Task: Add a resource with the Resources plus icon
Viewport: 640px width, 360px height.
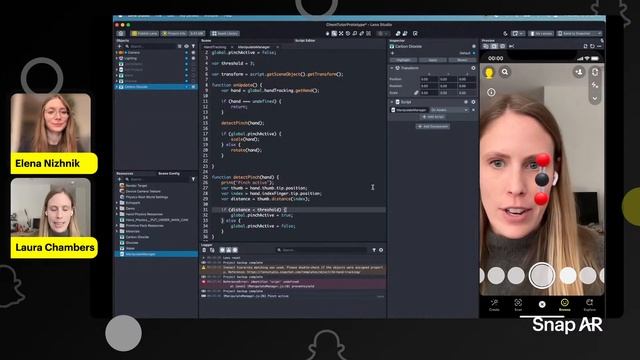Action: click(120, 179)
